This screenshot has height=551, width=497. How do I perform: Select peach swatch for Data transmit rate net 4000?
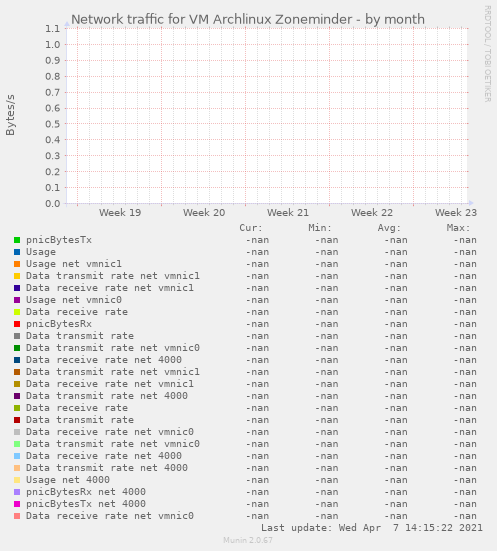[x=17, y=468]
